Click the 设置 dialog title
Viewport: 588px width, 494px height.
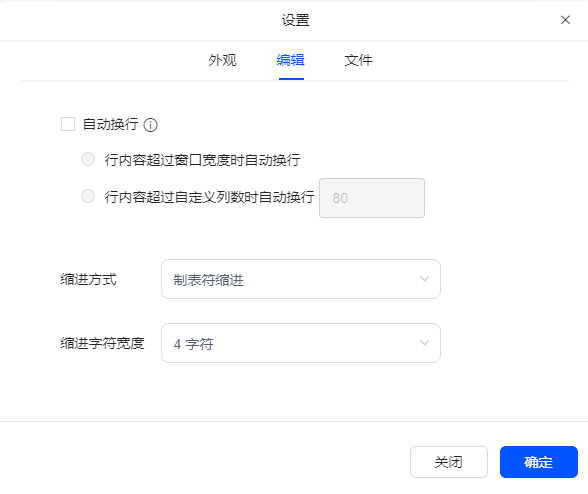point(296,20)
